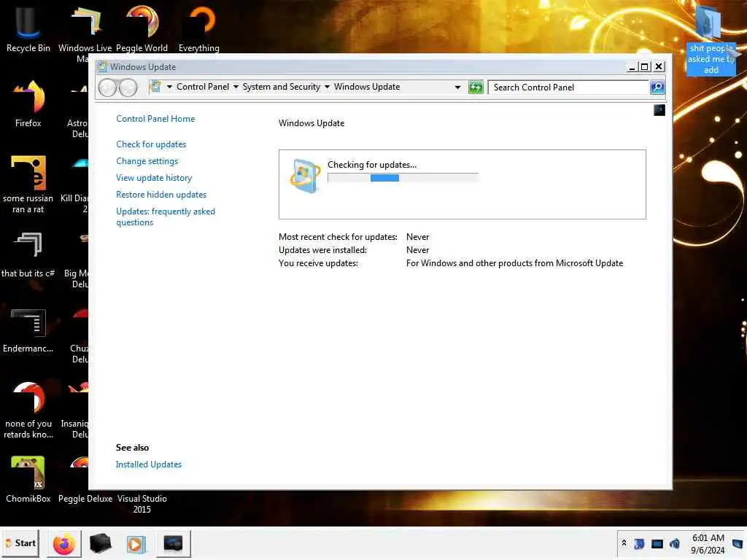Viewport: 747px width, 560px height.
Task: Click the Checking for updates progress bar
Action: pyautogui.click(x=403, y=178)
